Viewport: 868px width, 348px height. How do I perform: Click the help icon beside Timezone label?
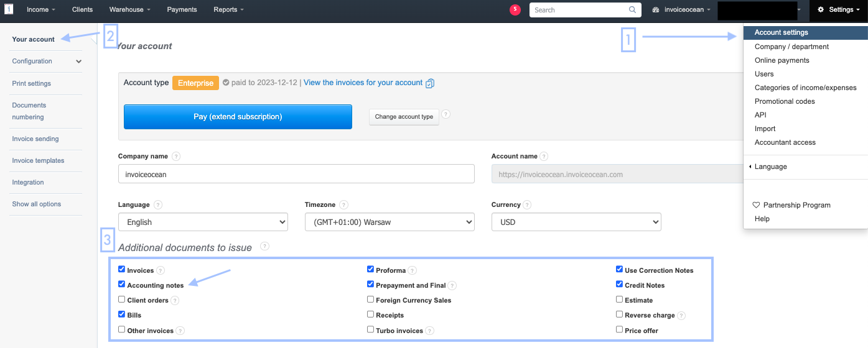[x=343, y=205]
